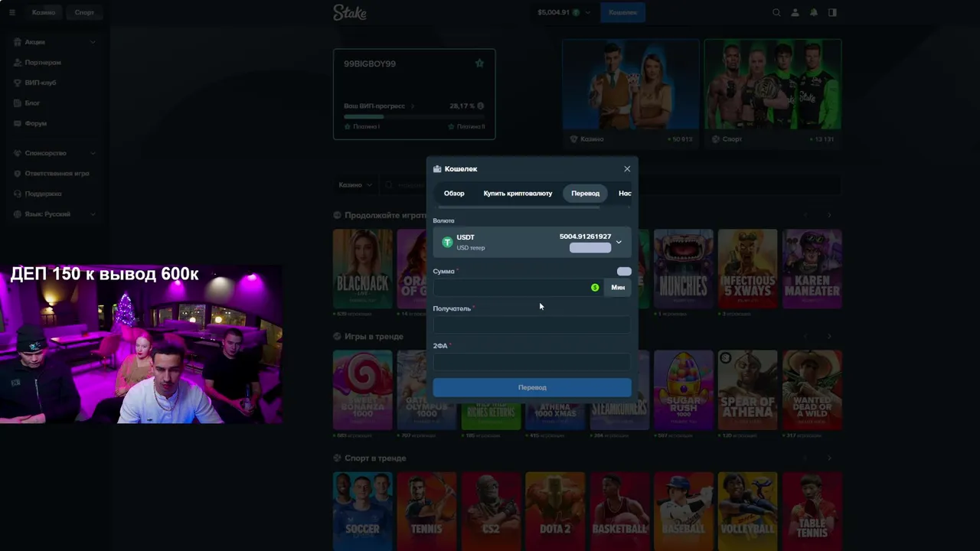Click the Блог document icon
Image resolution: width=980 pixels, height=551 pixels.
tap(18, 103)
